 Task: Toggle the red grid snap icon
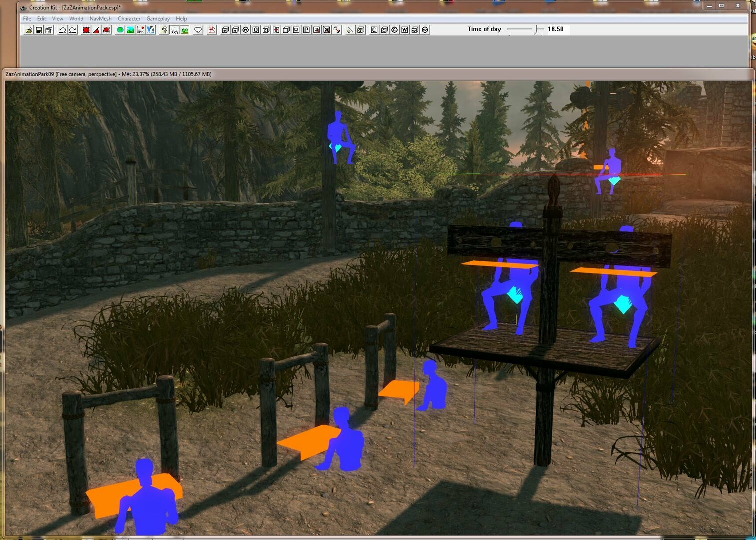click(x=86, y=30)
